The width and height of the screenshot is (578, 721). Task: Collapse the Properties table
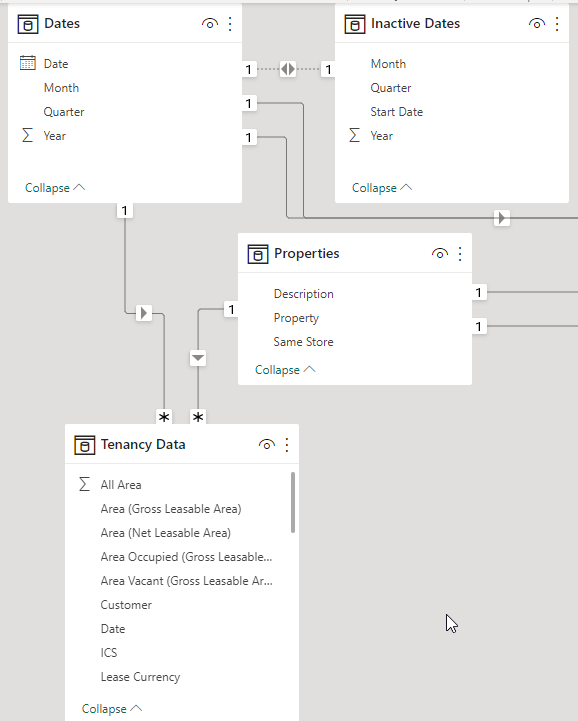(285, 370)
